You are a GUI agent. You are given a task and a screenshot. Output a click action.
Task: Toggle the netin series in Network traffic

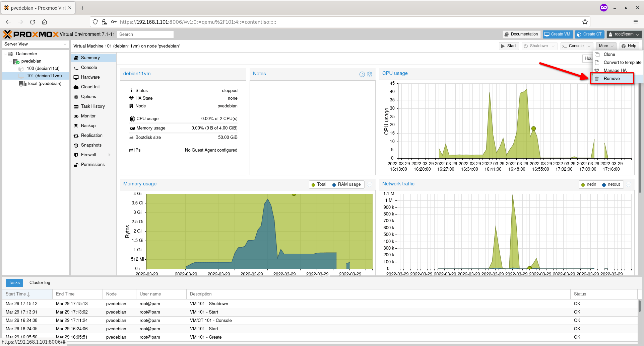(x=589, y=184)
